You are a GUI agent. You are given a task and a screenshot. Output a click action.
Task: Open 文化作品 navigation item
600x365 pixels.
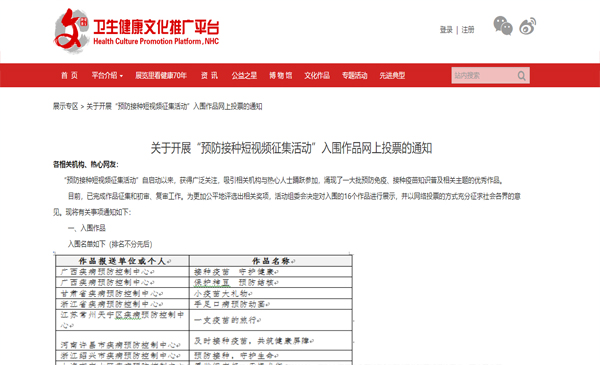tap(317, 75)
